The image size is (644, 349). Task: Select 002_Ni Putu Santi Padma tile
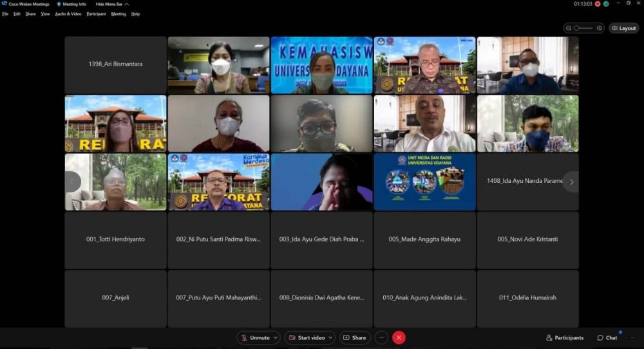(x=218, y=240)
